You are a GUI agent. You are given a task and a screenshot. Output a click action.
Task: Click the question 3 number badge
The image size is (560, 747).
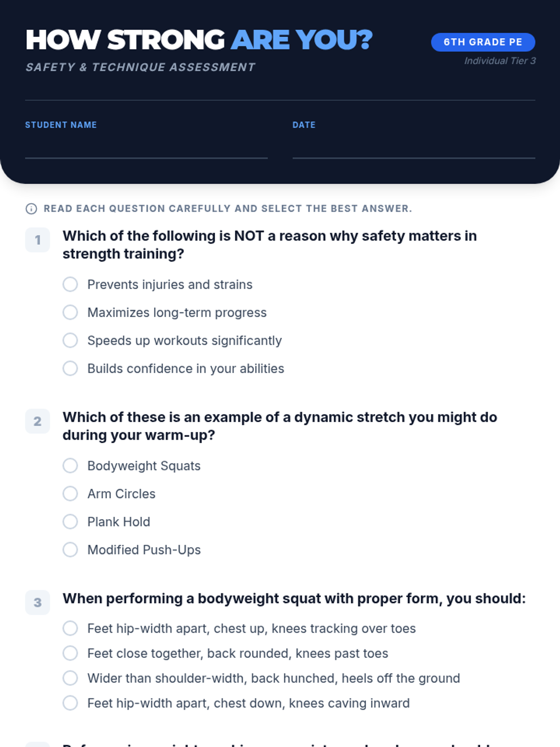38,602
